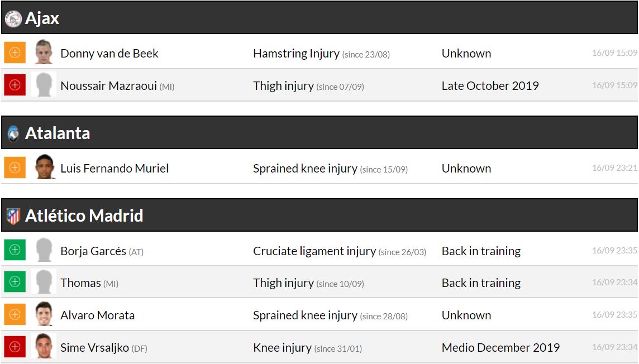Click green status icon beside Thomas
639x364 pixels.
tap(15, 282)
